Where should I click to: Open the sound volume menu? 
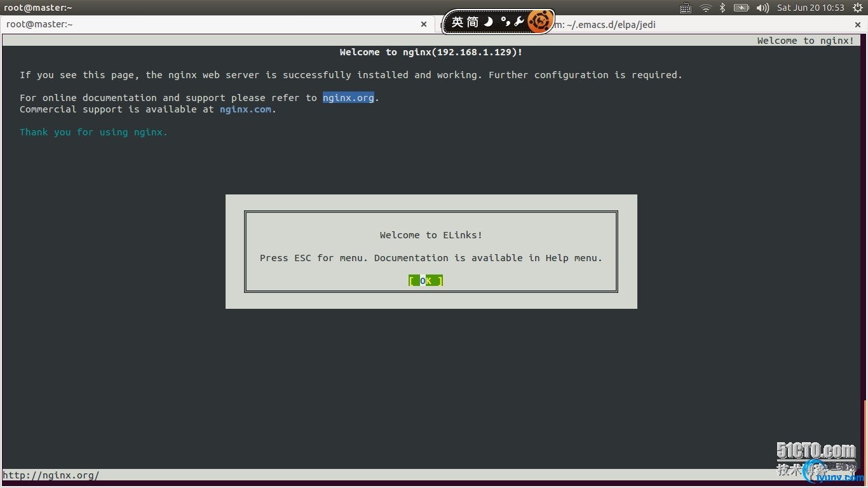point(763,8)
